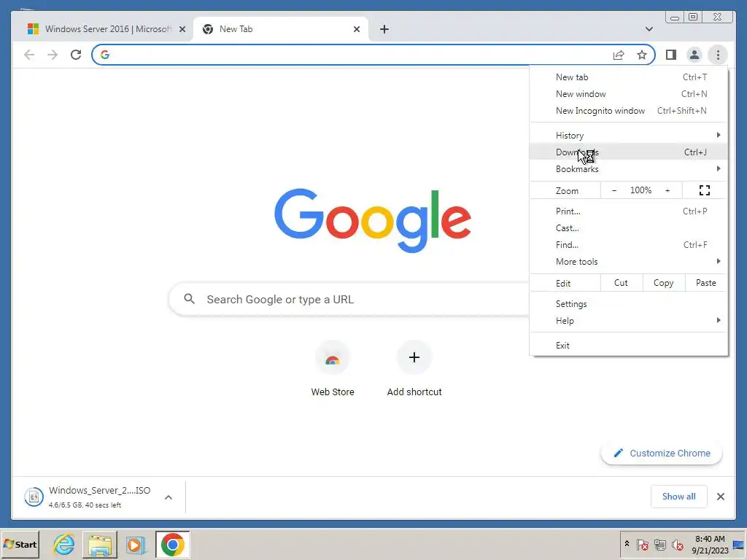
Task: Choose New tab from Chrome menu
Action: pos(629,77)
